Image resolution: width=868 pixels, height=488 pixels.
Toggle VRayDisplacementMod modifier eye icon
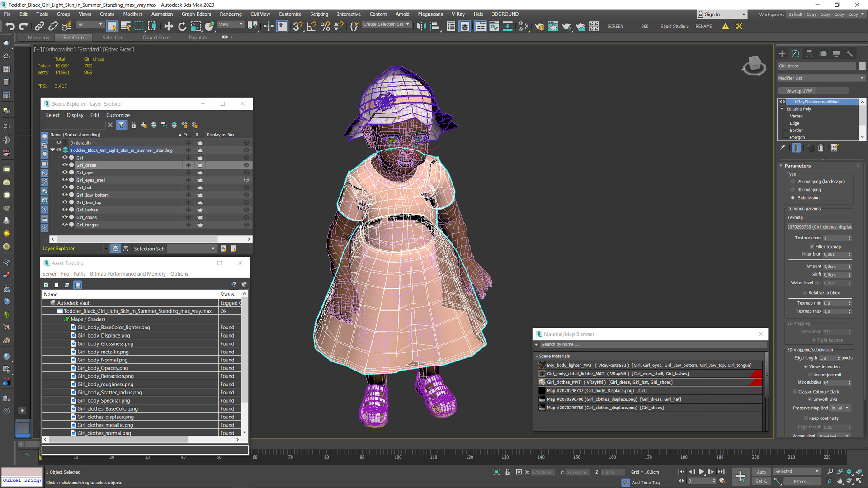tap(783, 102)
